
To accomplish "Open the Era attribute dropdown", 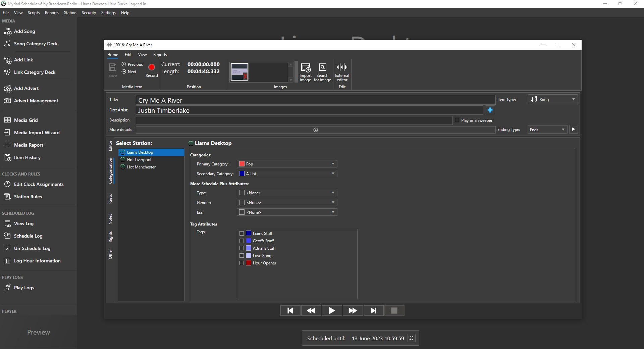I will coord(287,212).
